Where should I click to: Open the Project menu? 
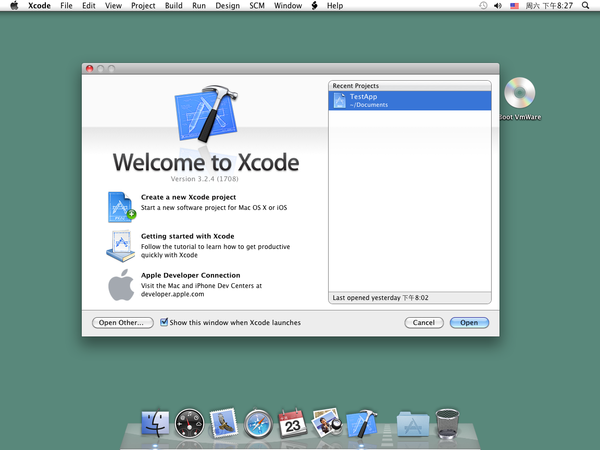[143, 6]
